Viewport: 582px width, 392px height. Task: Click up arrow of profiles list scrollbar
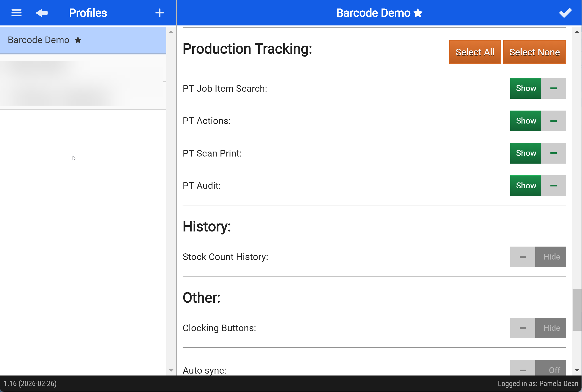(x=171, y=32)
